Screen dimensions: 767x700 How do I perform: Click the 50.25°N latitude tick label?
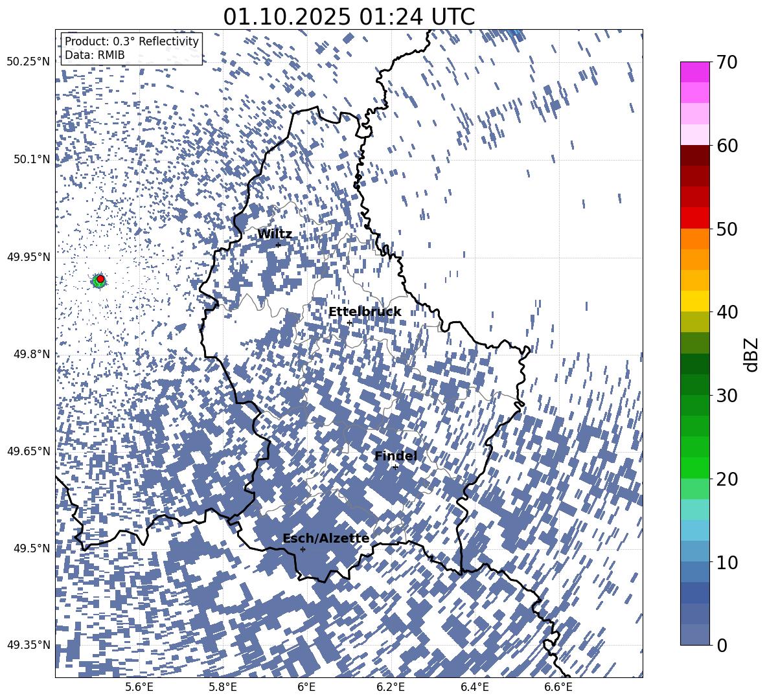[29, 62]
